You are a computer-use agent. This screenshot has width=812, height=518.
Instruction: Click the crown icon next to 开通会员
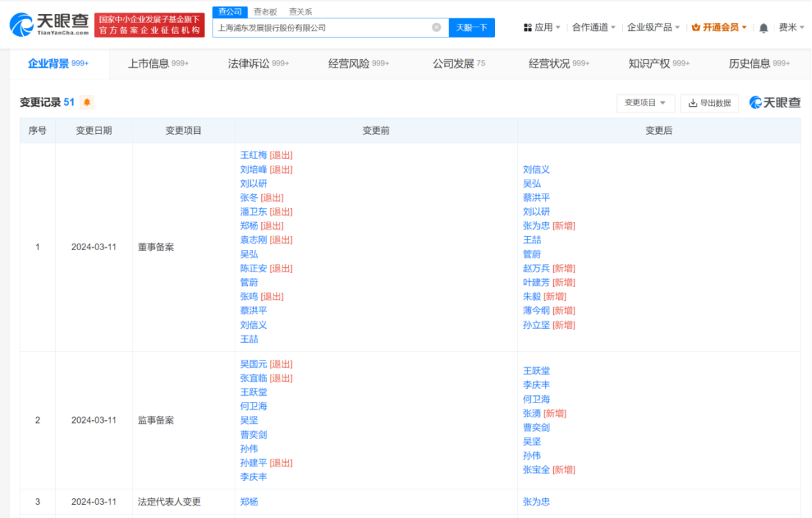[x=696, y=27]
